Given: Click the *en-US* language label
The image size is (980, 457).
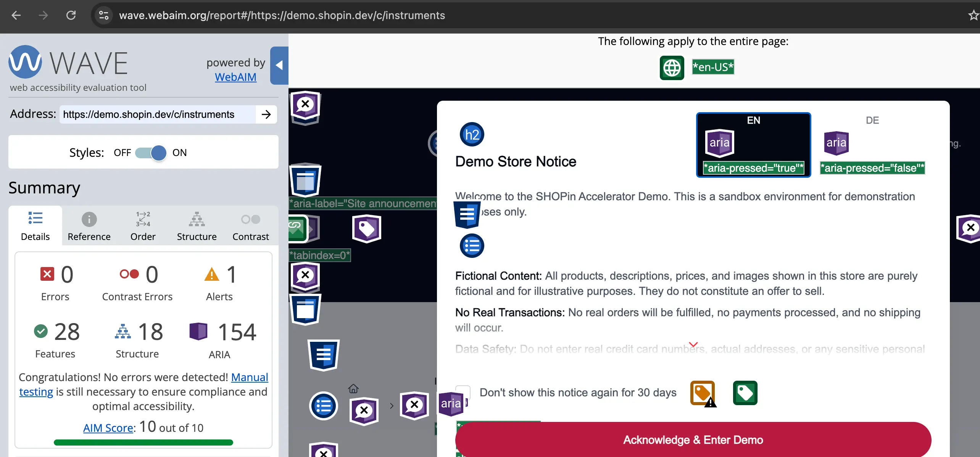Looking at the screenshot, I should (713, 67).
